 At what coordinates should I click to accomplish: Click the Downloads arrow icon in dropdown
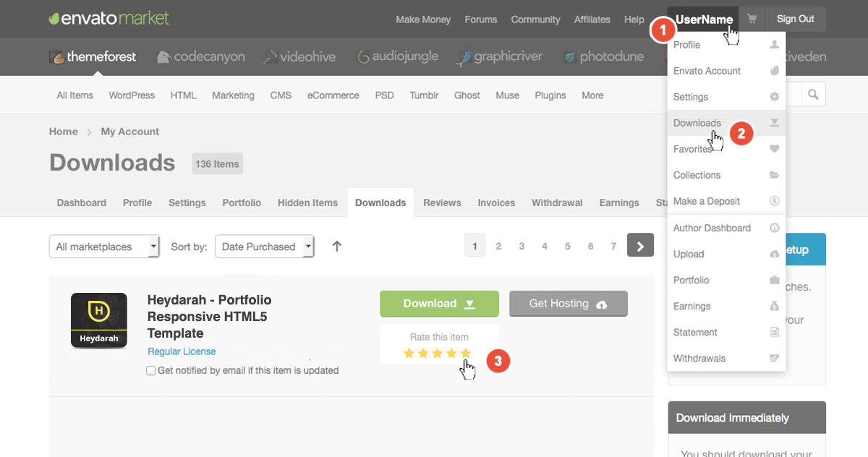774,123
